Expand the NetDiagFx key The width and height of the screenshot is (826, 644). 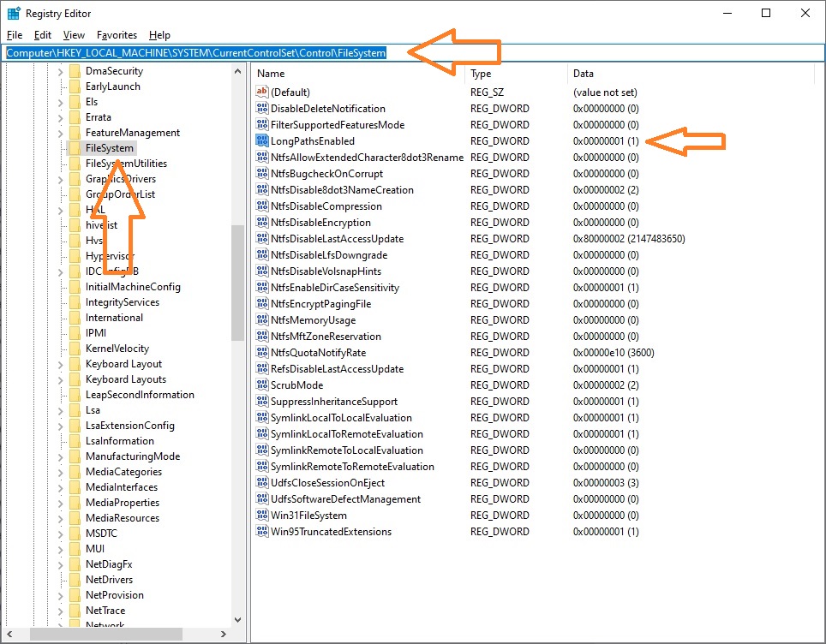click(x=60, y=564)
